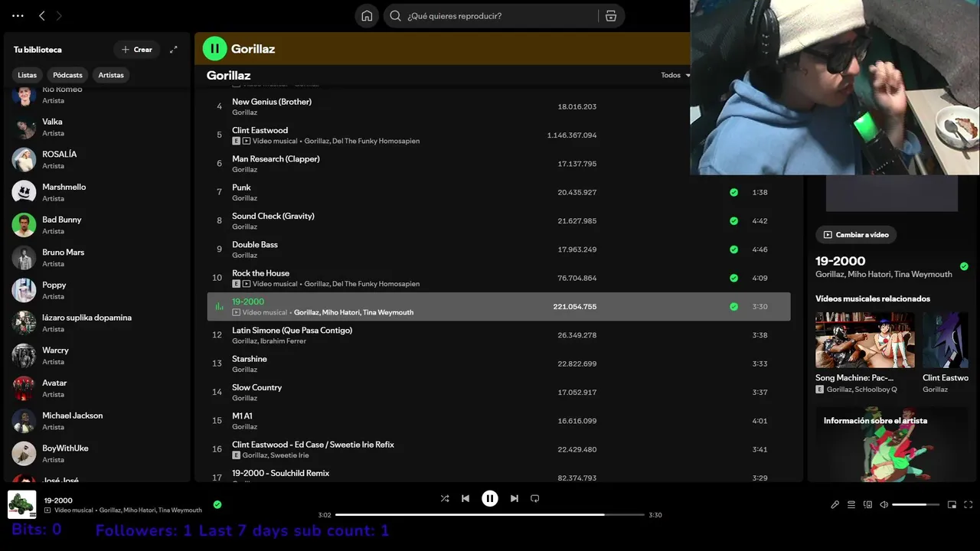Toggle saved check for Double Bass
The image size is (980, 551).
click(733, 249)
